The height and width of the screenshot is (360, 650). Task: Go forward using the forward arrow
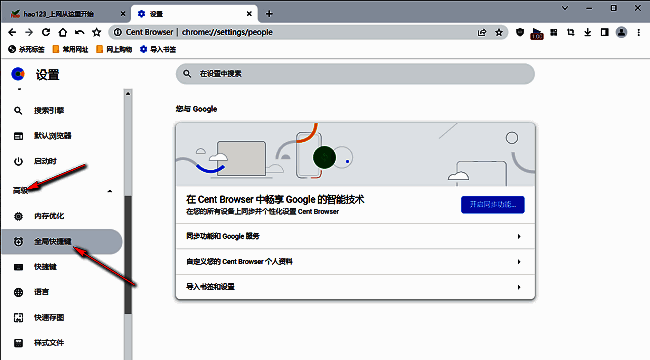click(x=29, y=32)
